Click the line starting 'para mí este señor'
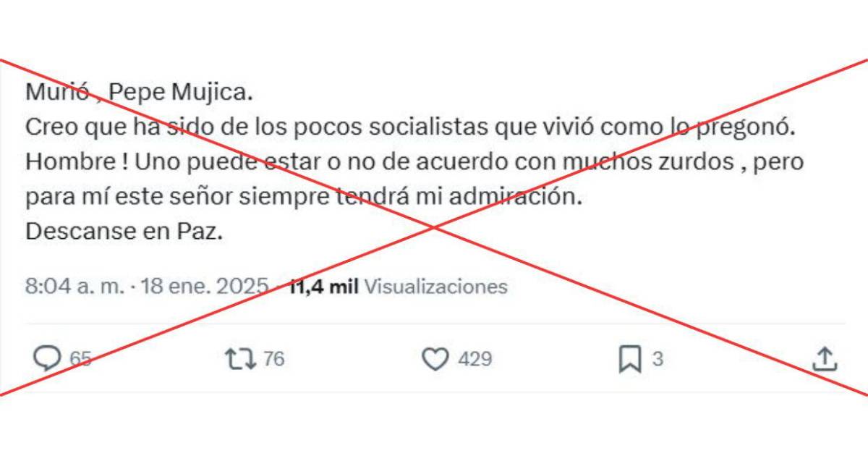The height and width of the screenshot is (456, 868). pos(304,197)
